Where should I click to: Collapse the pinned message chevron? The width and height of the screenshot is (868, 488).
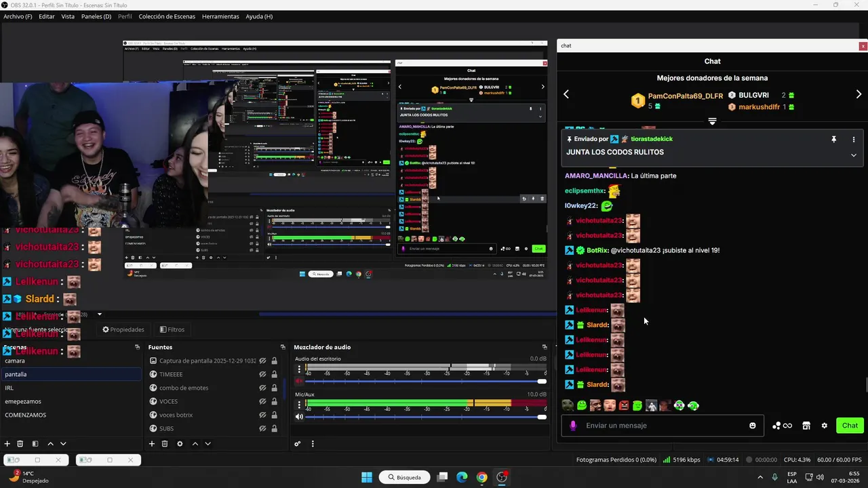tap(854, 155)
